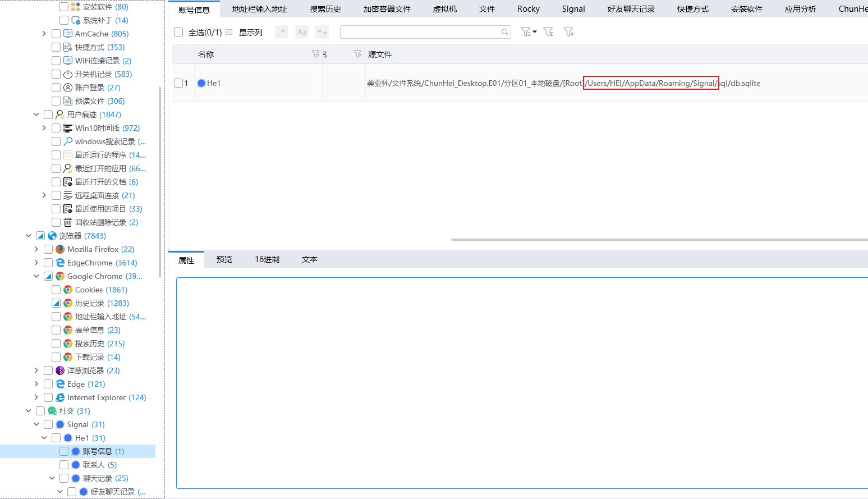Viewport: 868px width, 499px height.
Task: Check the Cookies (1861) checkbox
Action: pos(56,290)
